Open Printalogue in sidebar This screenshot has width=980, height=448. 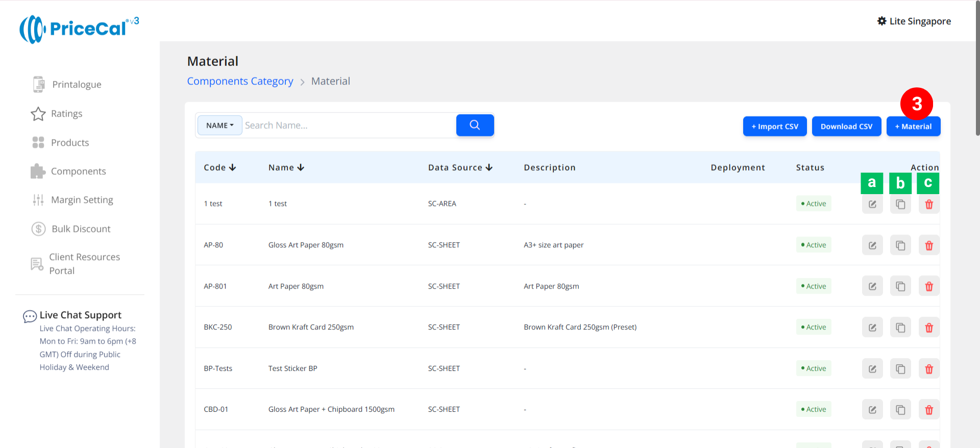(77, 84)
